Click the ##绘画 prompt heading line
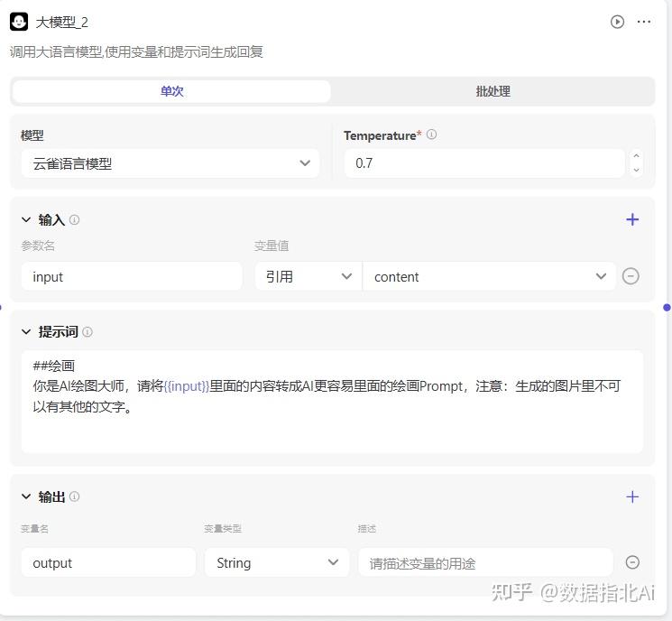 tap(54, 366)
